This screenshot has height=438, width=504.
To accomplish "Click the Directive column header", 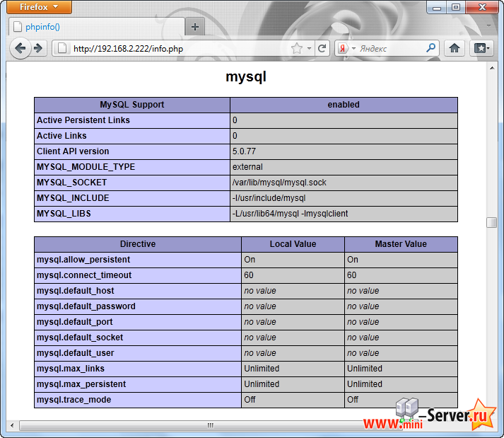I will 138,244.
